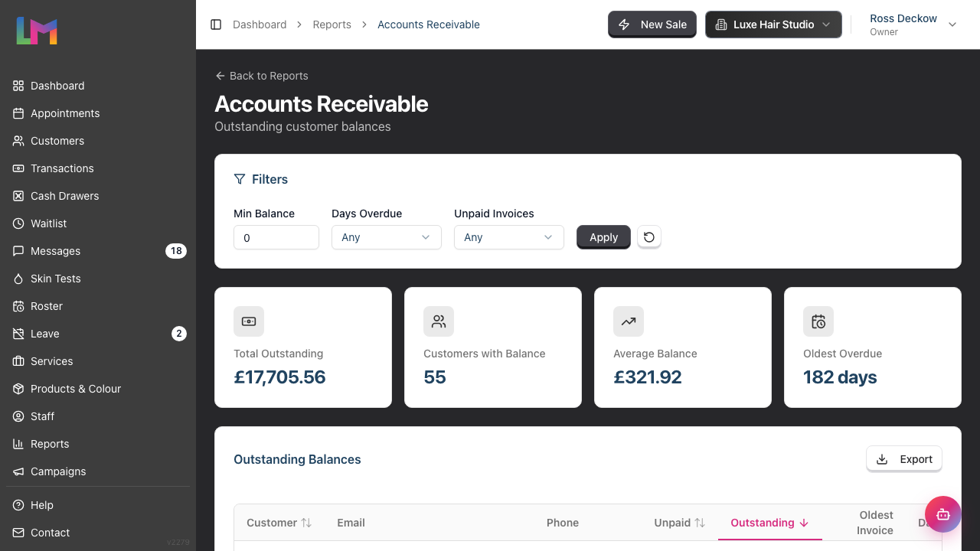Click the Staff person icon
Viewport: 980px width, 551px height.
[x=18, y=416]
